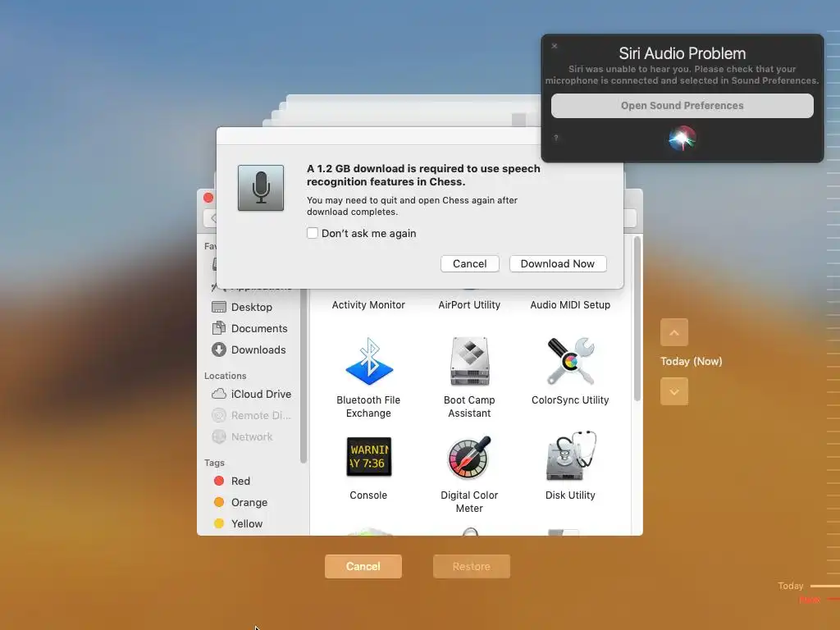Click the Today (Now) label

click(x=691, y=362)
